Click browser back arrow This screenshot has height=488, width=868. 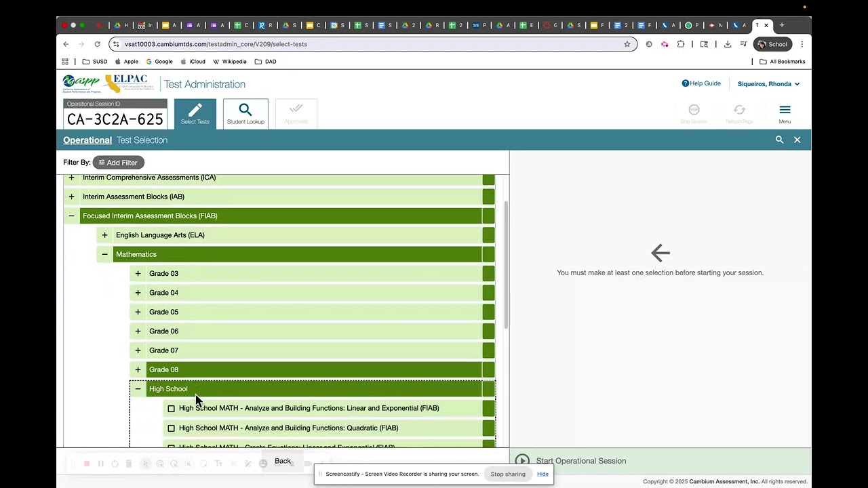pyautogui.click(x=66, y=44)
